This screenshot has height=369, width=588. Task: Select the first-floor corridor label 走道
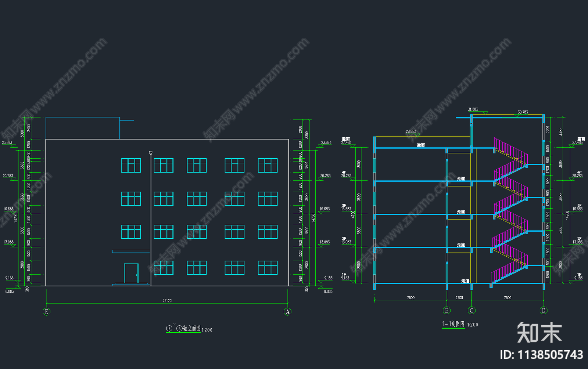465,281
